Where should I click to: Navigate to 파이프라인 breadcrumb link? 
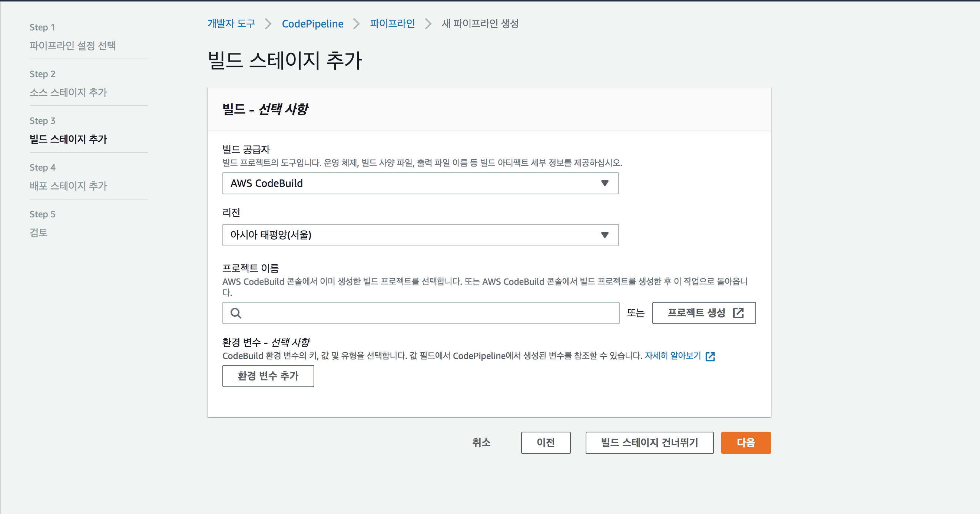click(x=392, y=24)
